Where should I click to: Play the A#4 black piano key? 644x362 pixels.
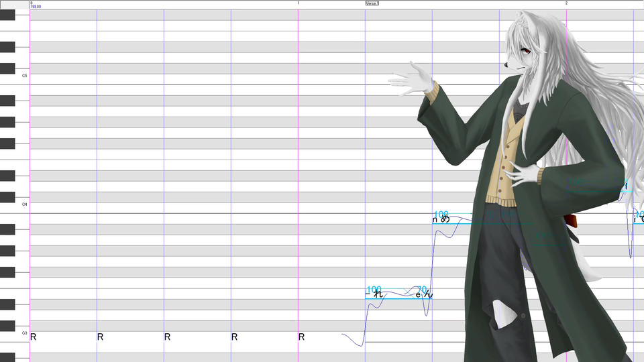(7, 101)
